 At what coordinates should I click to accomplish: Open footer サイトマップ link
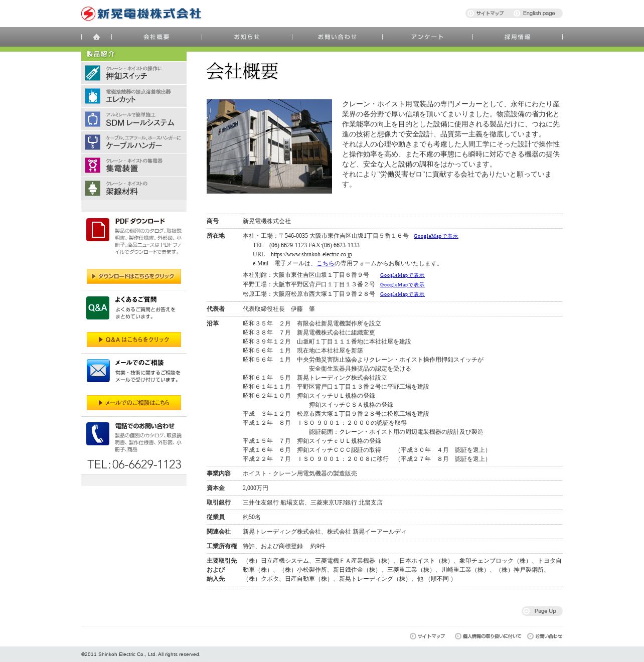pyautogui.click(x=431, y=636)
